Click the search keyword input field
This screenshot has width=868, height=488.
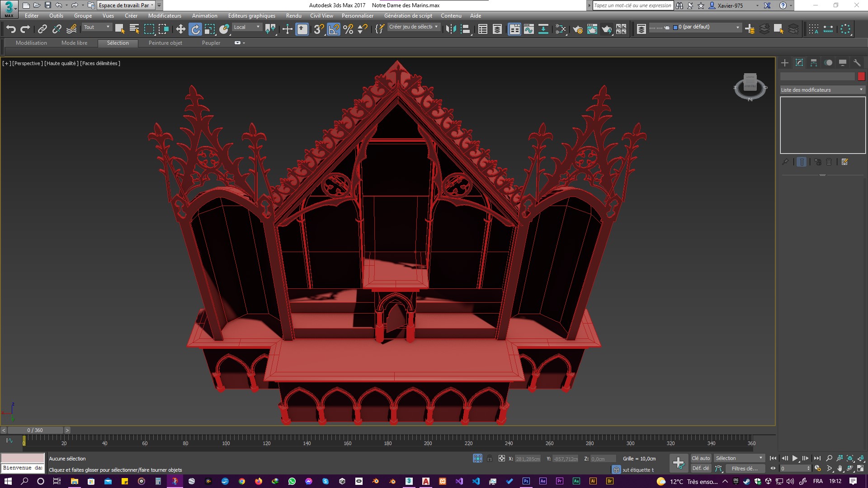tap(633, 5)
